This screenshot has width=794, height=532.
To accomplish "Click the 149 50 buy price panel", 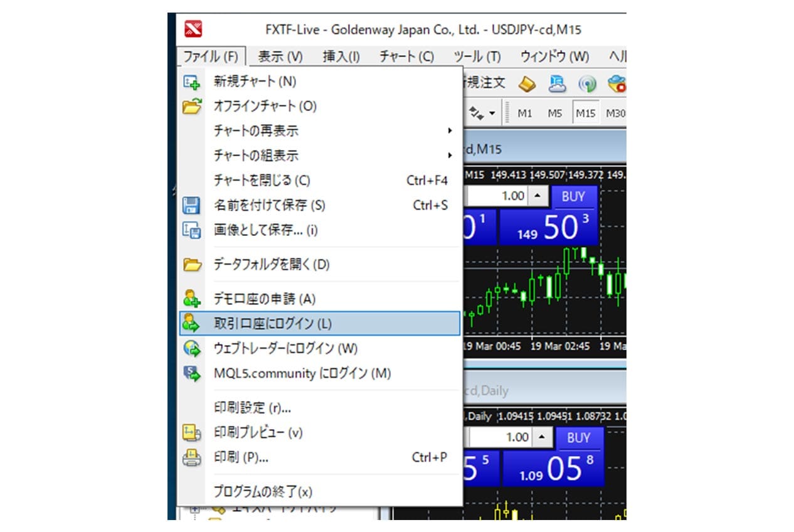I will (x=550, y=228).
